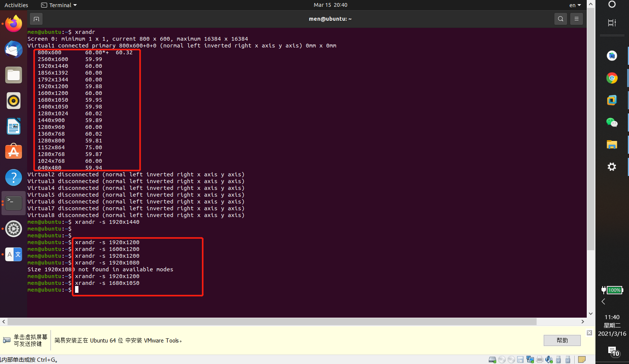Click the VMware message log note icon
This screenshot has width=629, height=364.
pos(582,359)
